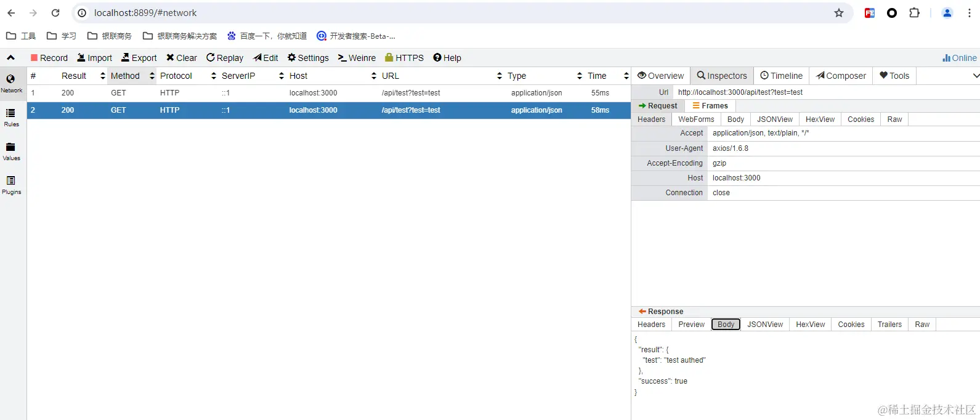Screen dimensions: 980x420
Task: Open request HexView sub-tab
Action: click(820, 119)
